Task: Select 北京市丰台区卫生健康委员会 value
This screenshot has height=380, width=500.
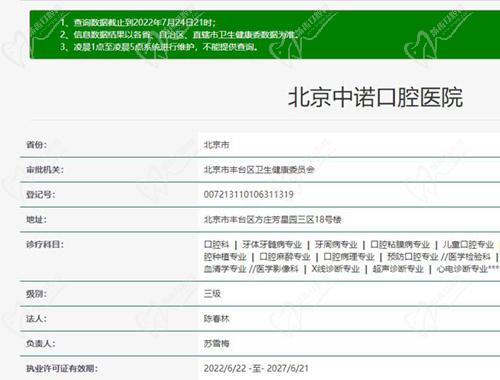Action: point(259,170)
